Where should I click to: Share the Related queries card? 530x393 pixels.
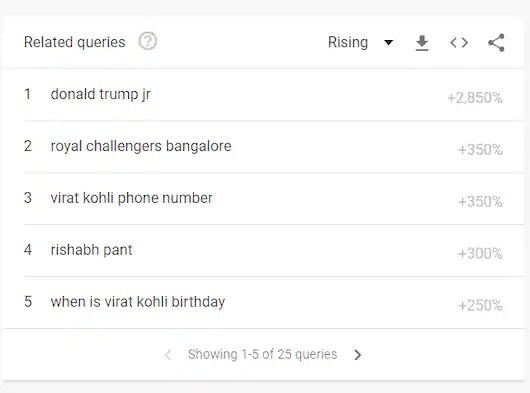click(496, 43)
